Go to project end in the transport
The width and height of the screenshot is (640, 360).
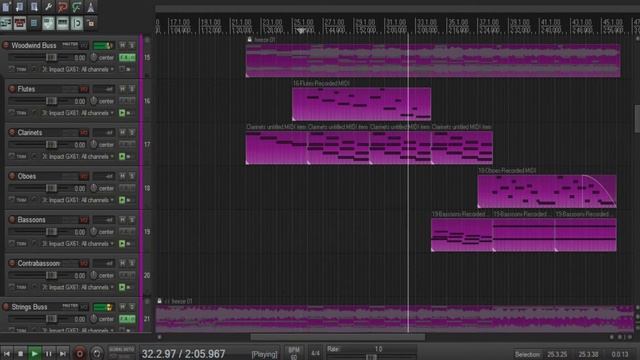point(62,353)
